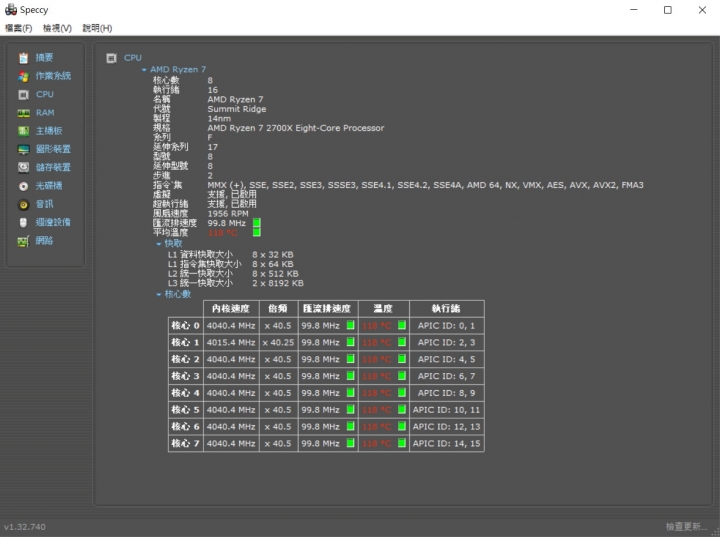Click the RAM memory stick icon

[x=23, y=113]
